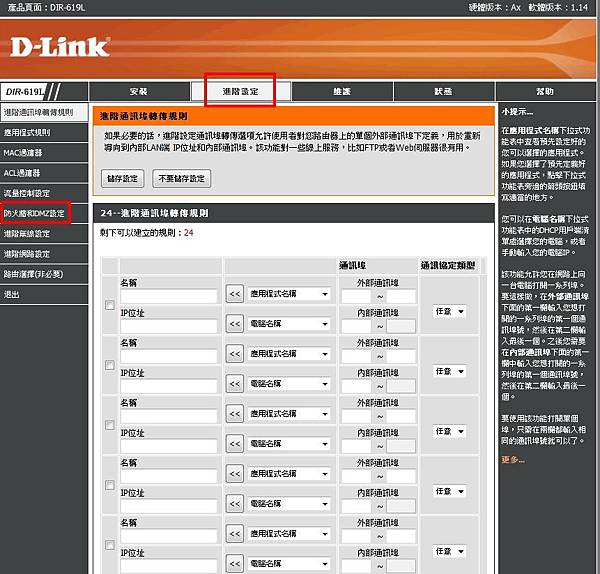Click the << button beside second rule's 電腦名稱
Image resolution: width=600 pixels, height=574 pixels.
pyautogui.click(x=235, y=383)
